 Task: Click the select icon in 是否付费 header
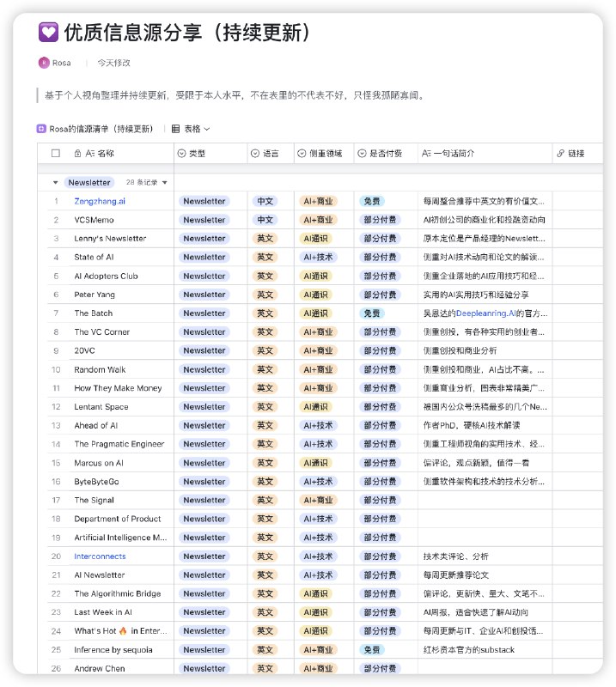(362, 154)
